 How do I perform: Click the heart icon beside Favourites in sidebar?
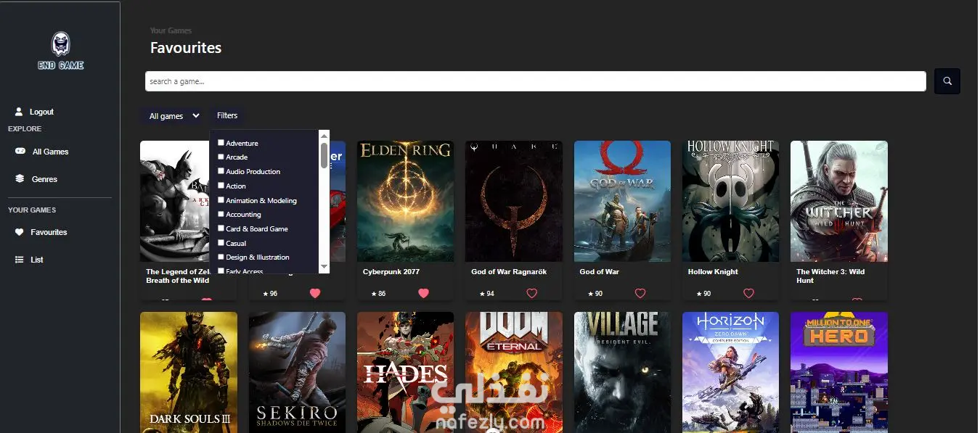click(20, 232)
